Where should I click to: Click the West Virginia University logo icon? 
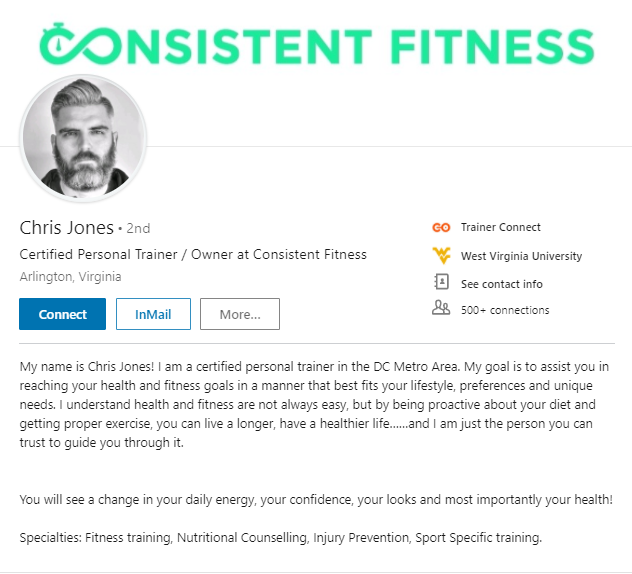(441, 256)
